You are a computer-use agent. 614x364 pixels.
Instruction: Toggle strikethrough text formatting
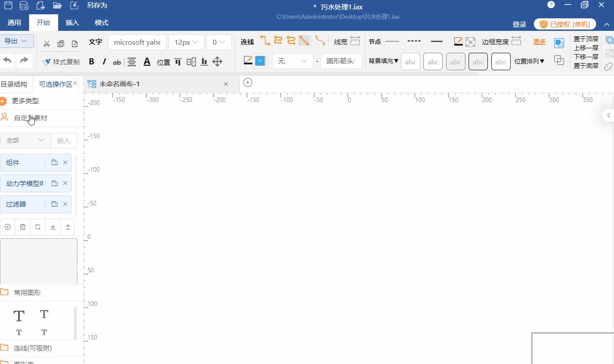pos(117,62)
